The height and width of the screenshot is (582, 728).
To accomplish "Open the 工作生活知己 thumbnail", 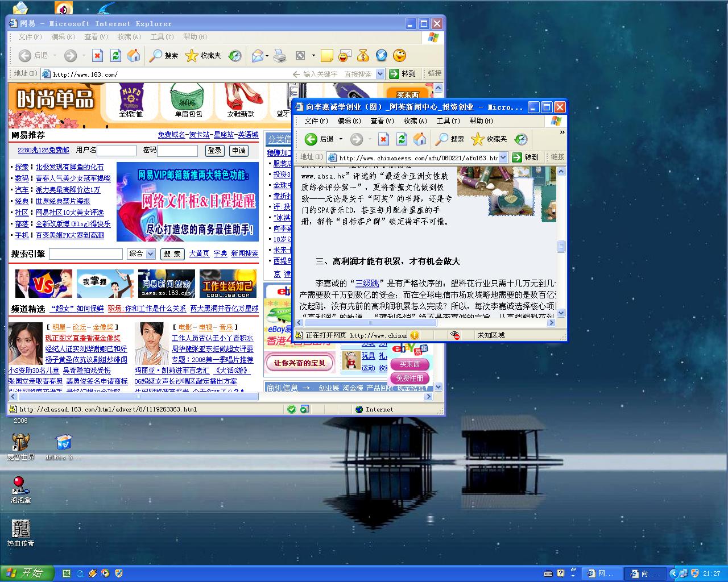I will click(x=228, y=284).
